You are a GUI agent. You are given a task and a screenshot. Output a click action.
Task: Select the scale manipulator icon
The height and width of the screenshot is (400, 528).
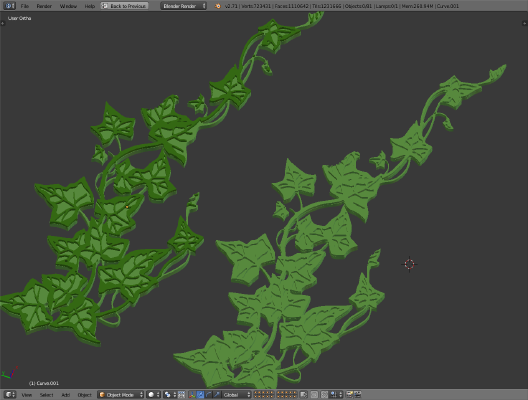[217, 395]
